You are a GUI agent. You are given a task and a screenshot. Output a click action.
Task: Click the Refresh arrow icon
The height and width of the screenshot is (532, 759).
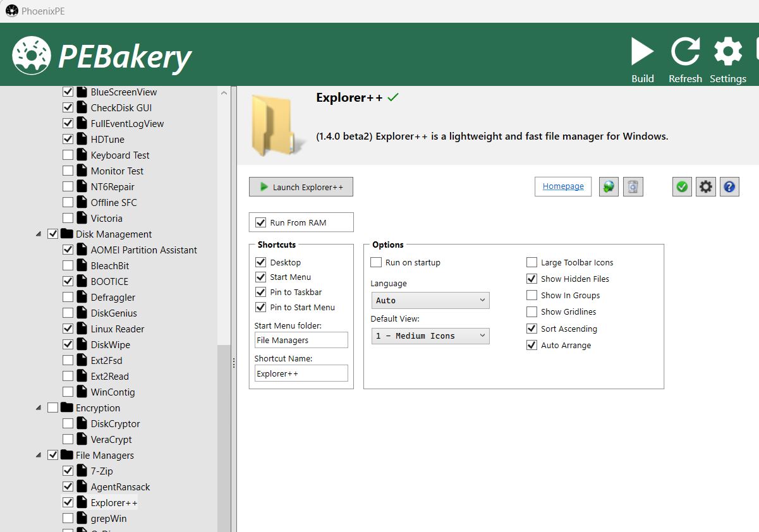click(x=686, y=52)
